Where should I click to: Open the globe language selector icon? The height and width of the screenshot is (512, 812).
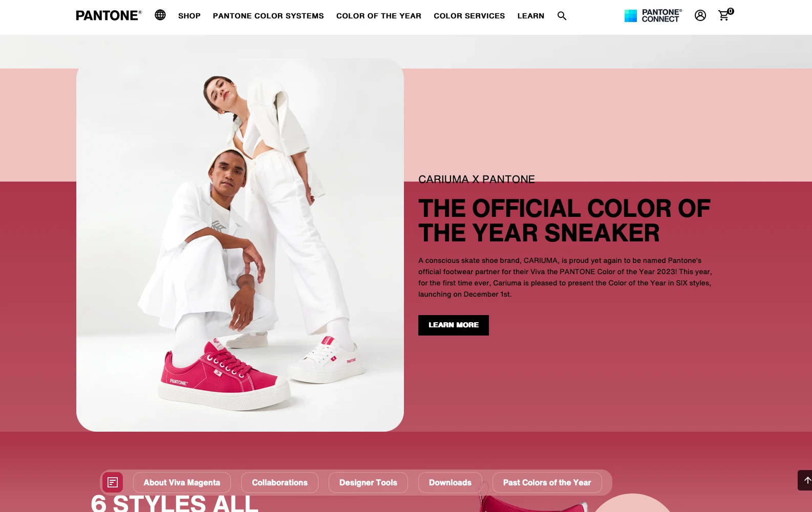coord(160,15)
